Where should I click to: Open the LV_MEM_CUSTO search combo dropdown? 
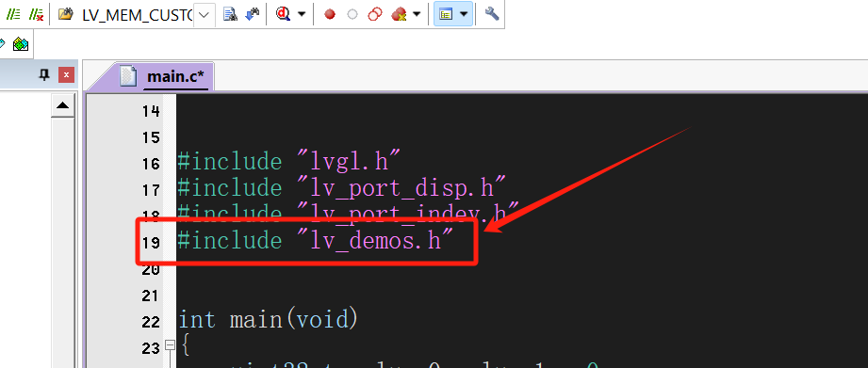(x=204, y=15)
